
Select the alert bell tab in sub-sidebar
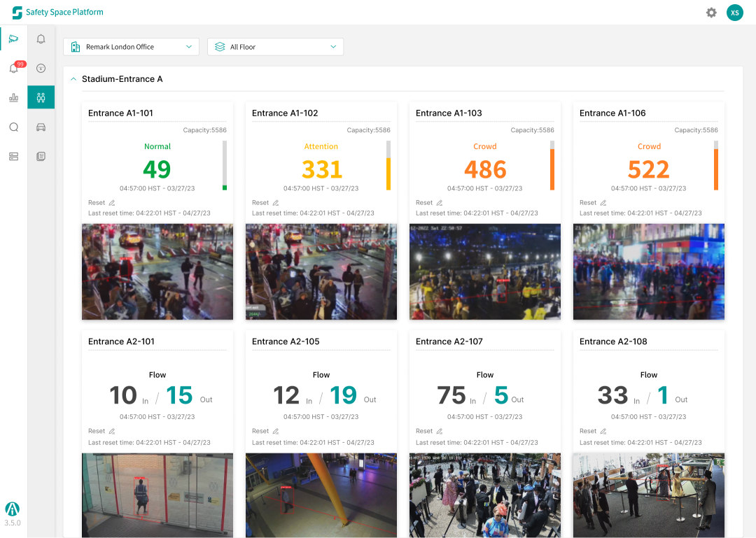(x=41, y=39)
